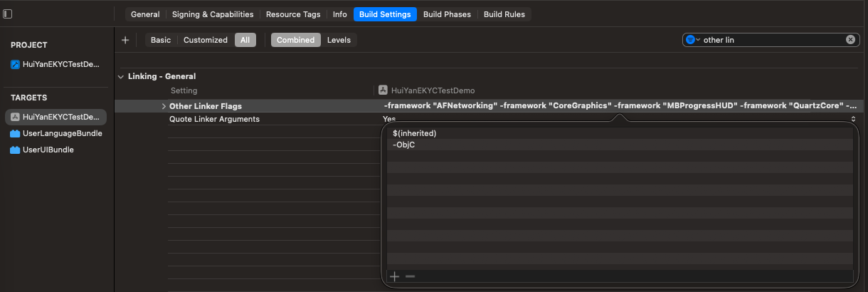Click the Setting column header
Screen dimensions: 868x292
[184, 90]
